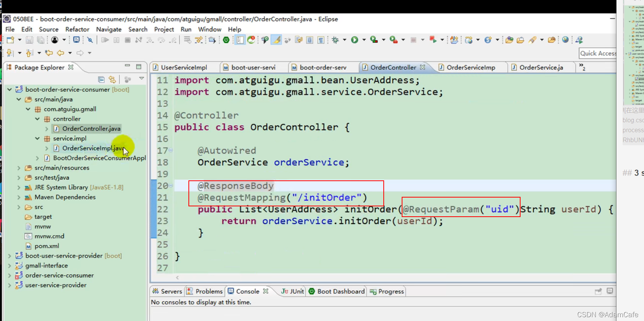Click the Collapse All icon in Package Explorer
644x321 pixels.
[x=101, y=79]
